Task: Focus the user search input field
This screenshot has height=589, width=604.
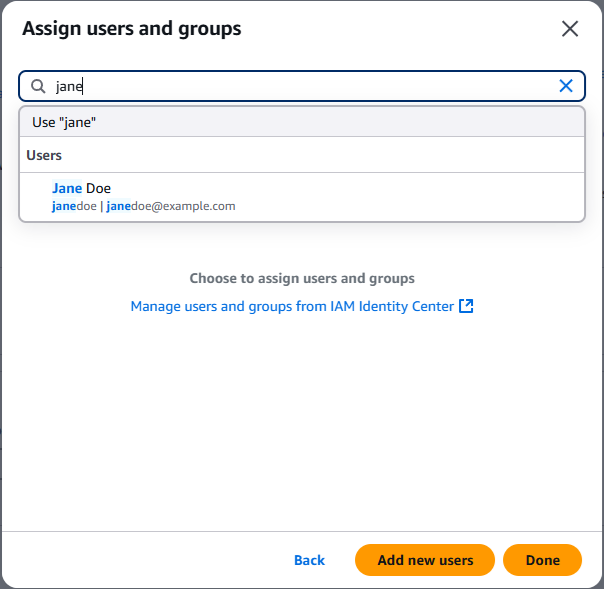Action: (x=300, y=86)
